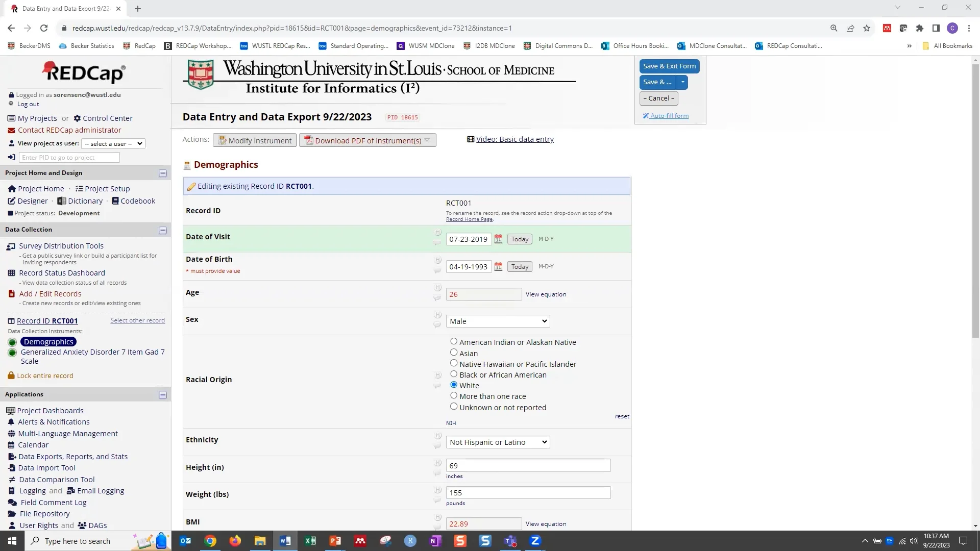Viewport: 980px width, 551px height.
Task: Open the Codebook from the sidebar
Action: (x=138, y=201)
